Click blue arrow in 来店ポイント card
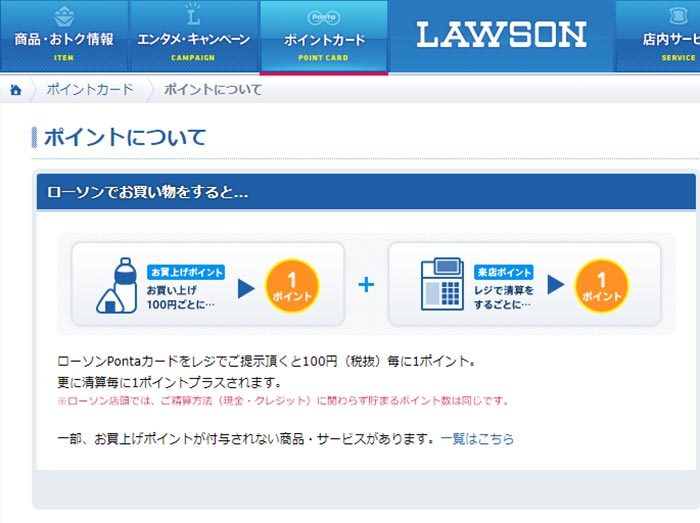700x523 pixels. 556,284
